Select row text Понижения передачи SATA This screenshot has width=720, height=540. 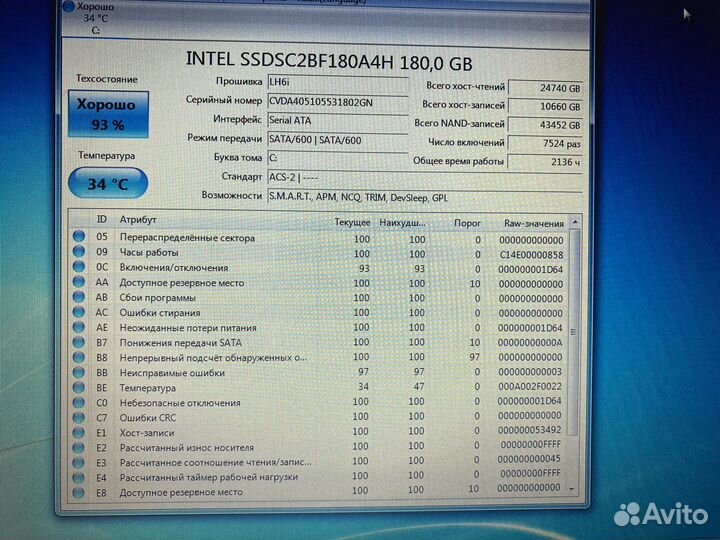point(180,343)
